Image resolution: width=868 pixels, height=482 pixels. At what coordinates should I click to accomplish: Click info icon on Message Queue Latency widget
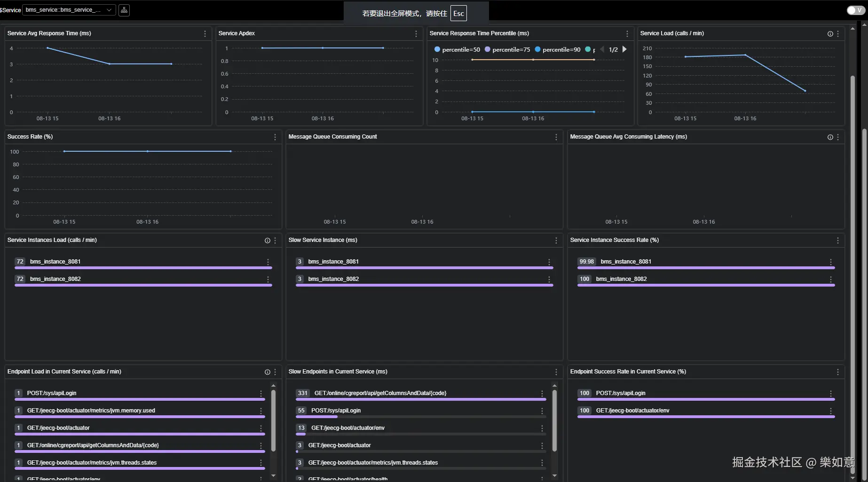[830, 137]
